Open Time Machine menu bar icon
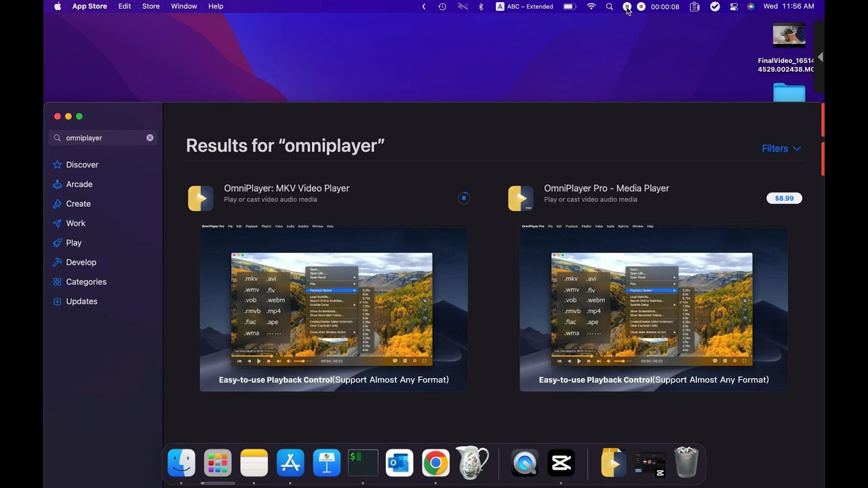 (442, 6)
